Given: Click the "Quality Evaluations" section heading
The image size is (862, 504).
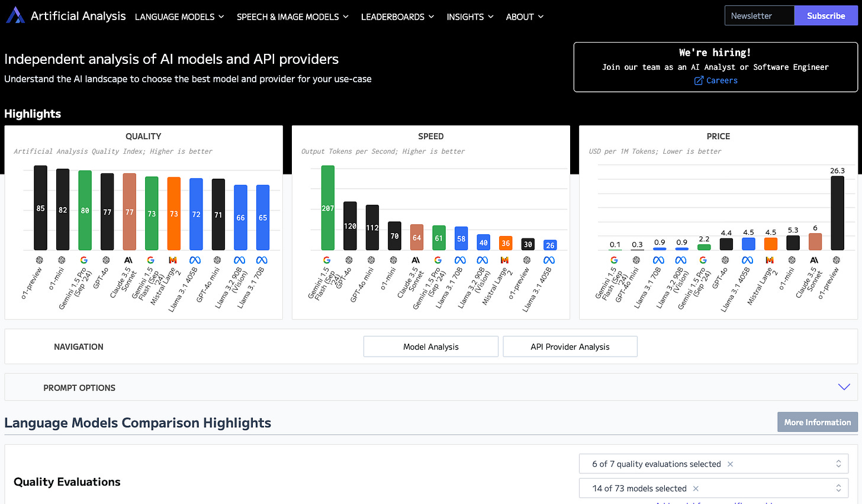Looking at the screenshot, I should 67,482.
